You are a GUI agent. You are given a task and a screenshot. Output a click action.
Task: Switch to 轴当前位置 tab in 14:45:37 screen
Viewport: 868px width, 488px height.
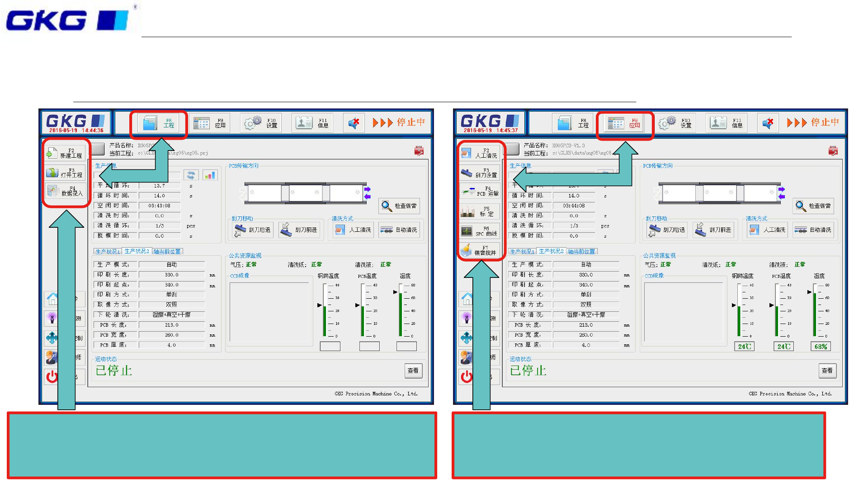click(x=581, y=252)
